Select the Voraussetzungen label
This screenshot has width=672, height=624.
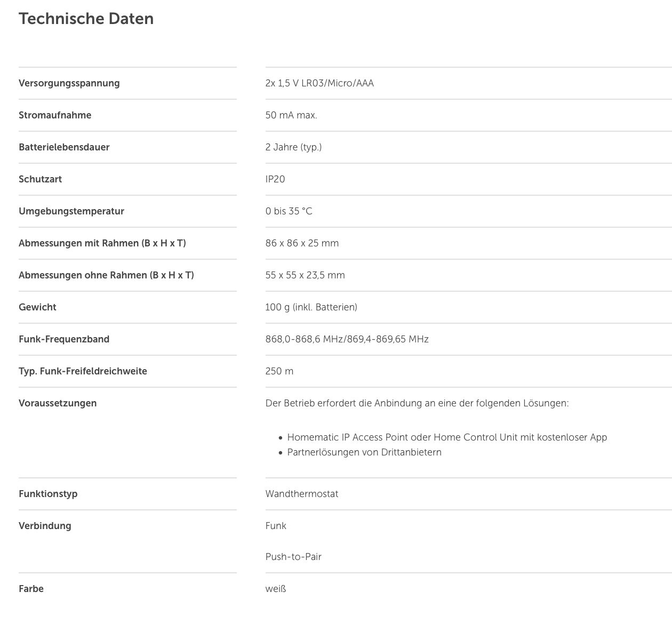tap(58, 403)
